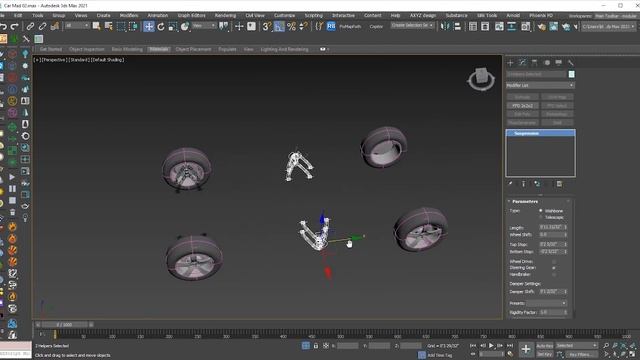The width and height of the screenshot is (640, 360).
Task: Open the Scene Explorer toggle icon
Action: coord(473,27)
